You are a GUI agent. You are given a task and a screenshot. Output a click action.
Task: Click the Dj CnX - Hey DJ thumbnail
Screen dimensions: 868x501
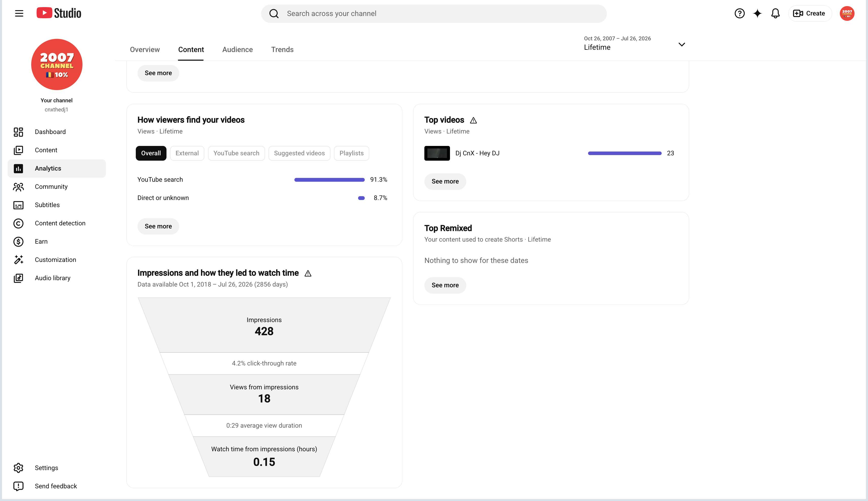click(x=437, y=153)
